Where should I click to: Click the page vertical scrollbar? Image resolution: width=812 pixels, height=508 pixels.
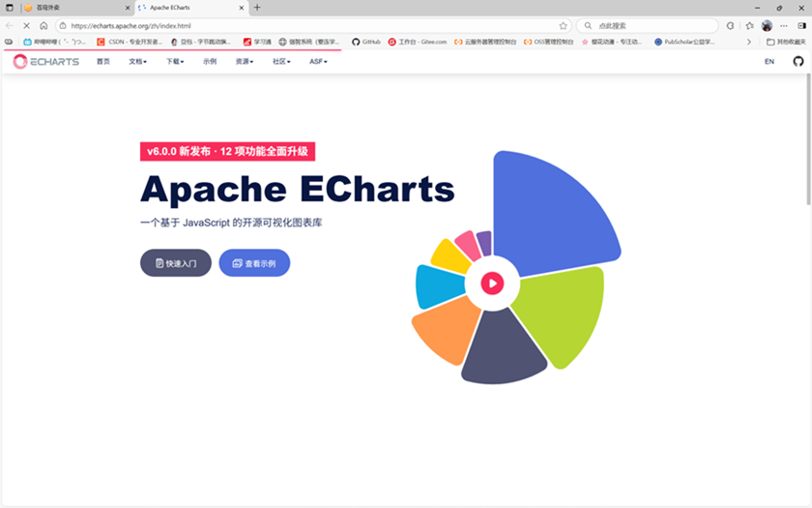click(808, 139)
